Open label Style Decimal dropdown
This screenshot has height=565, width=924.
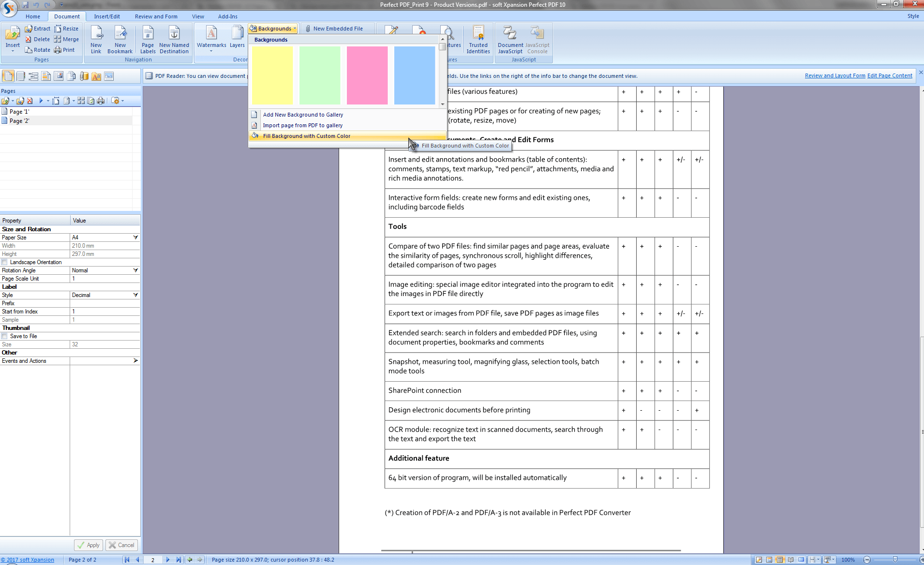tap(135, 295)
